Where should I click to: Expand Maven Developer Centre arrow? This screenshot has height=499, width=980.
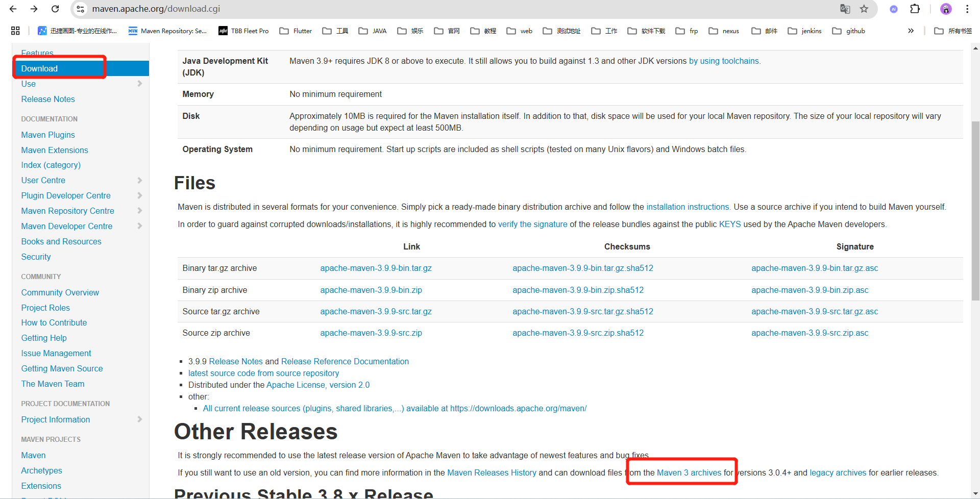[x=140, y=226]
